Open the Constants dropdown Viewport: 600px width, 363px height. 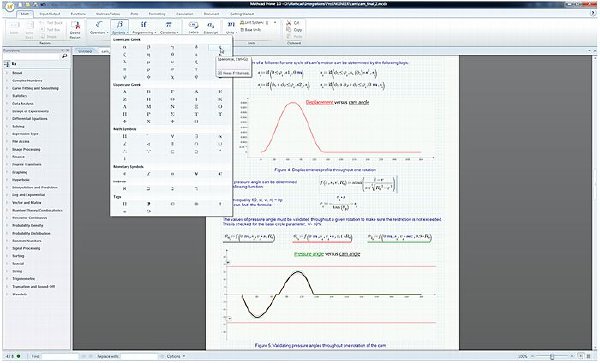pyautogui.click(x=168, y=28)
